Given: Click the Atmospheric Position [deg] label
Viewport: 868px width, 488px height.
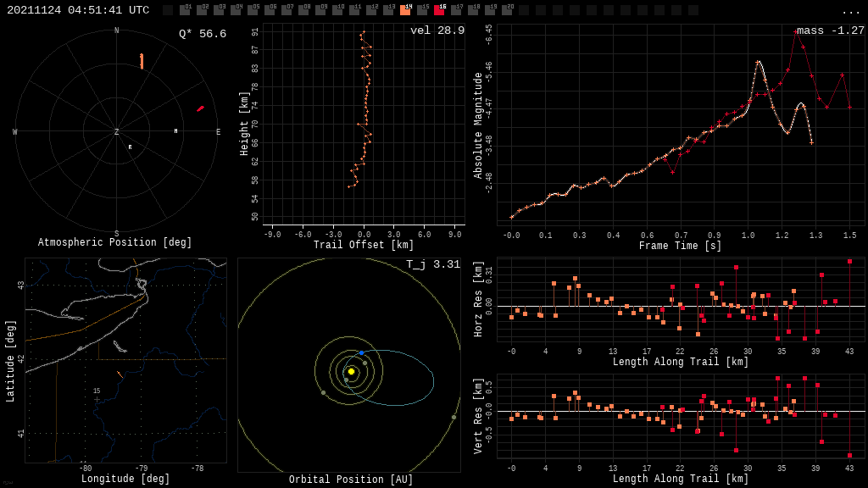Looking at the screenshot, I should pos(114,242).
